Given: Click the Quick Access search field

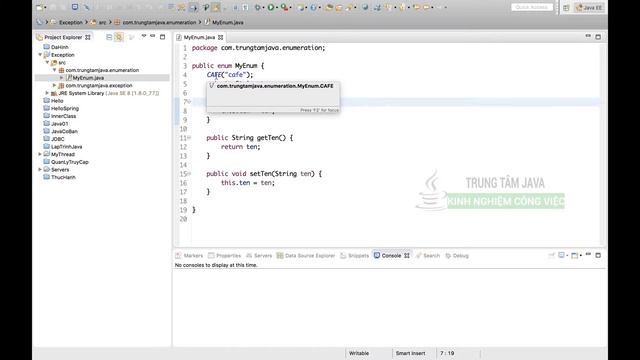Looking at the screenshot, I should tap(532, 7).
